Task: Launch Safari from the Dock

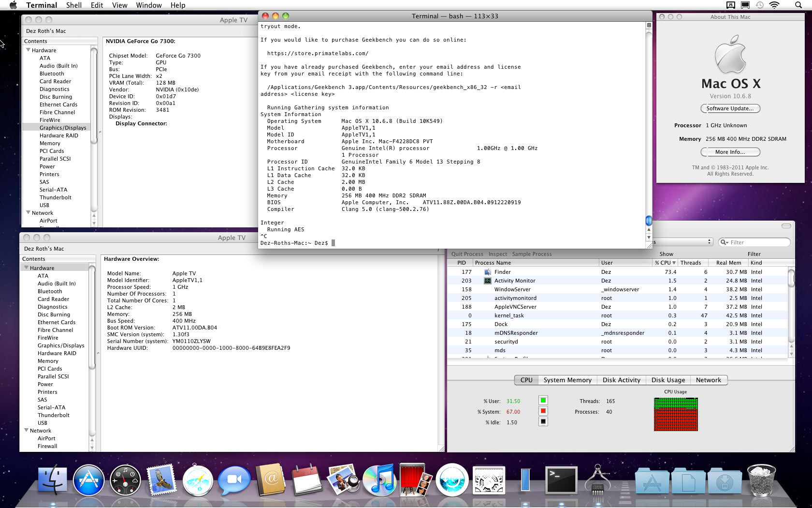Action: click(198, 480)
